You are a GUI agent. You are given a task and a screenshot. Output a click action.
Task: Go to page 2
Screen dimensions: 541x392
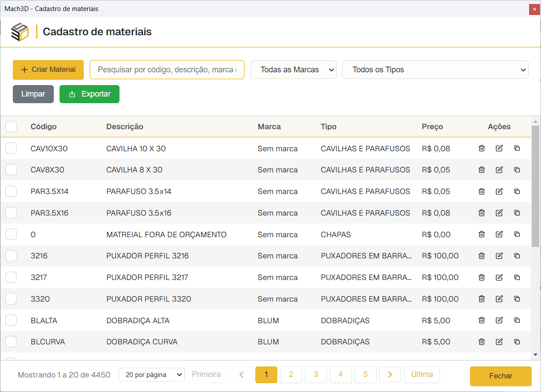[x=291, y=374]
